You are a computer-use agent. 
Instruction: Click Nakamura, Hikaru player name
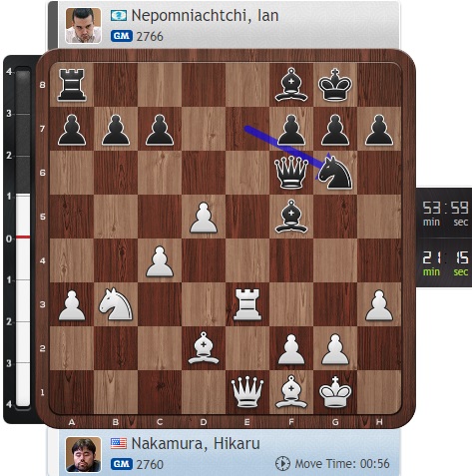tap(196, 444)
